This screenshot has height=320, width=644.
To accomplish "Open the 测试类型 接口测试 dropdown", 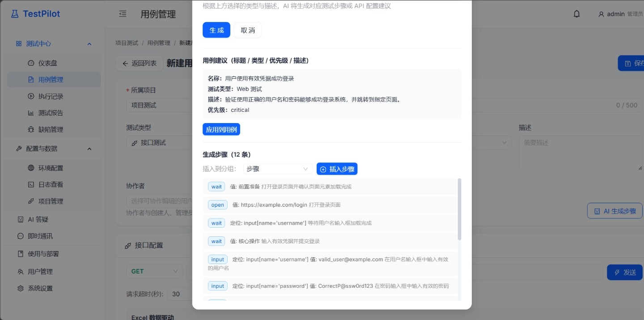I will 159,143.
